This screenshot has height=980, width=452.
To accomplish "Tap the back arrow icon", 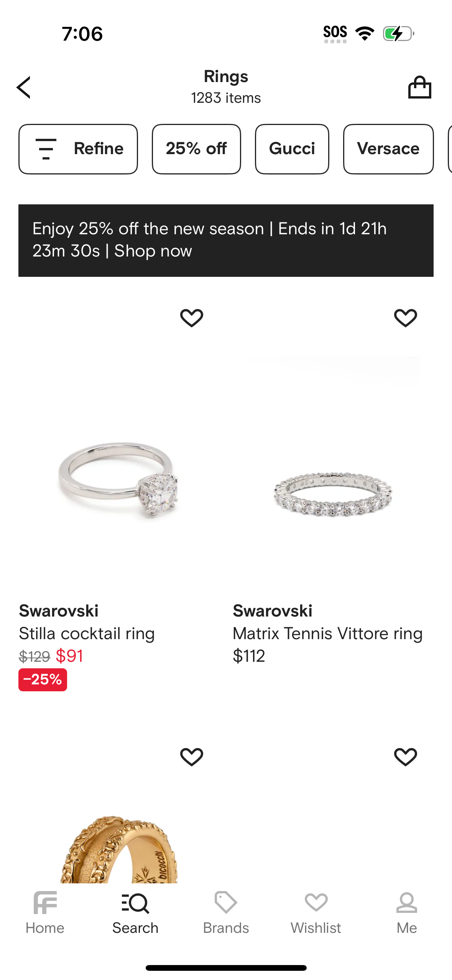I will click(x=24, y=87).
